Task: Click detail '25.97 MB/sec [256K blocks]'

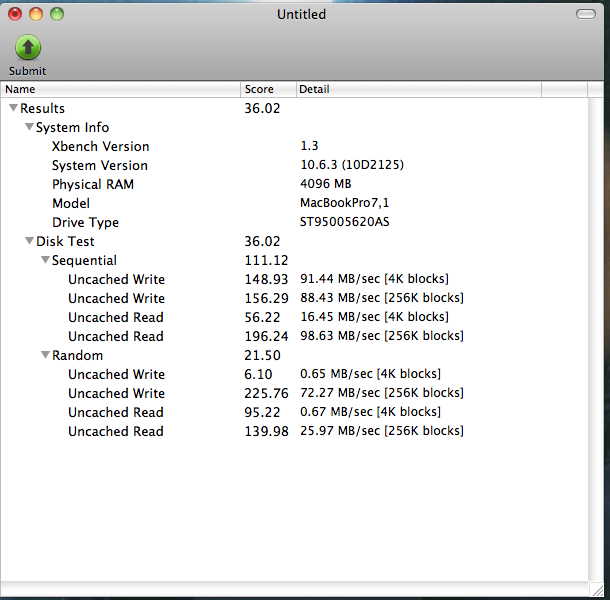Action: coord(382,431)
